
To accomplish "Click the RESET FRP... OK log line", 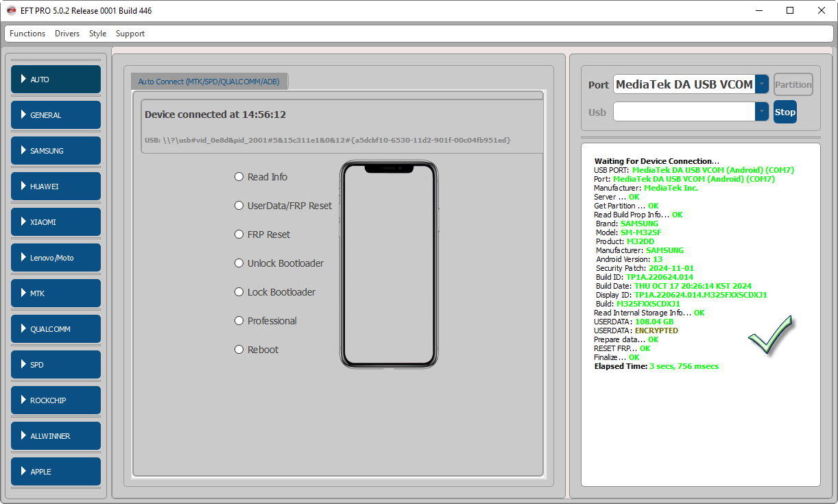I will pyautogui.click(x=622, y=348).
